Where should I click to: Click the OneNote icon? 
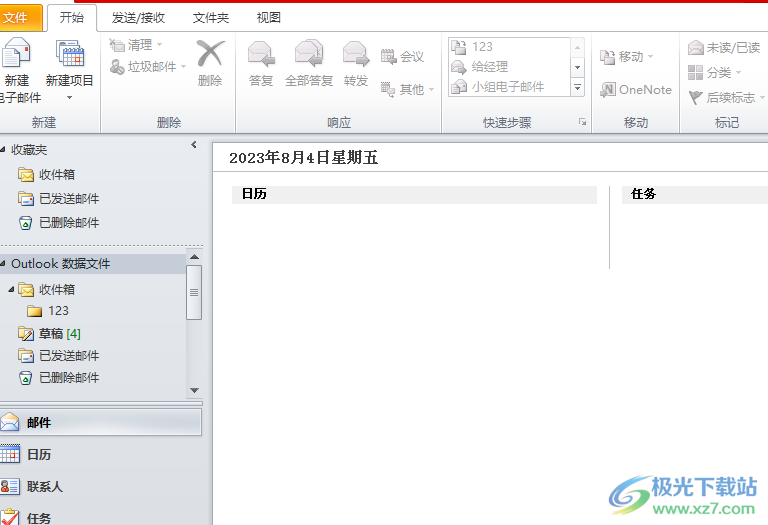pyautogui.click(x=608, y=90)
